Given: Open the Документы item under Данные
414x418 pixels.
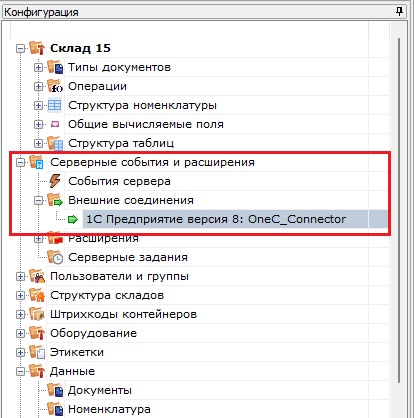Looking at the screenshot, I should click(x=100, y=390).
